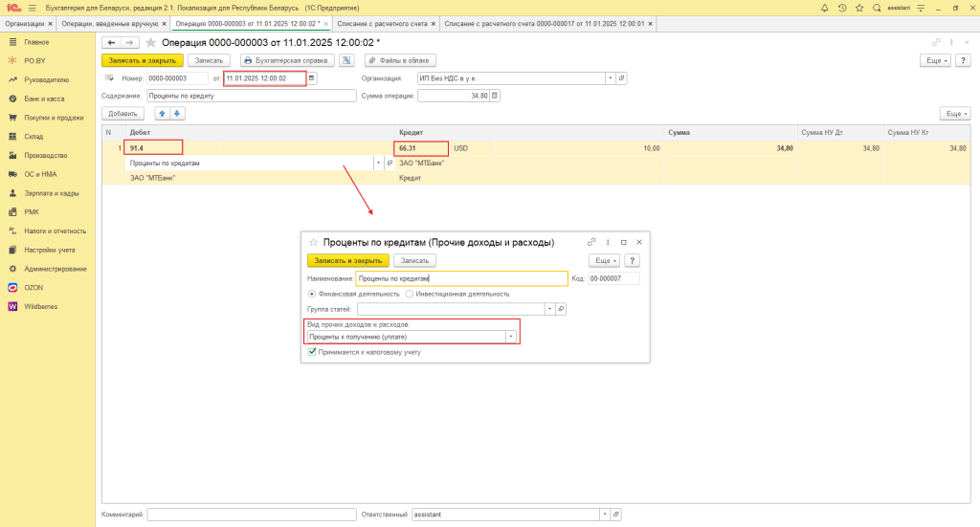
Task: Add the operation document to favorites
Action: click(x=150, y=42)
